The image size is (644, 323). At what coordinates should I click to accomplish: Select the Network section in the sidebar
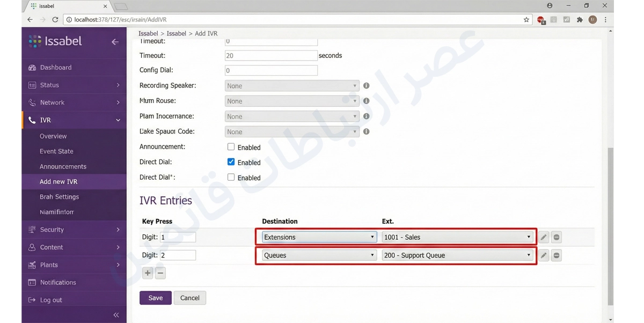coord(53,102)
